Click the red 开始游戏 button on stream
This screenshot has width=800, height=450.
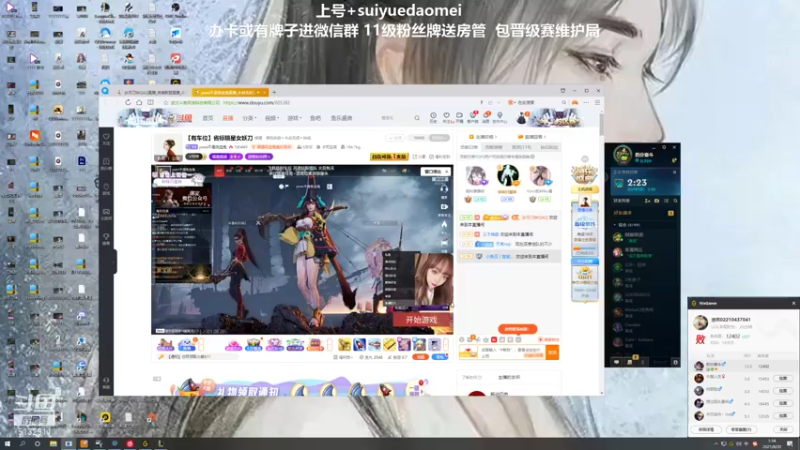tap(421, 320)
